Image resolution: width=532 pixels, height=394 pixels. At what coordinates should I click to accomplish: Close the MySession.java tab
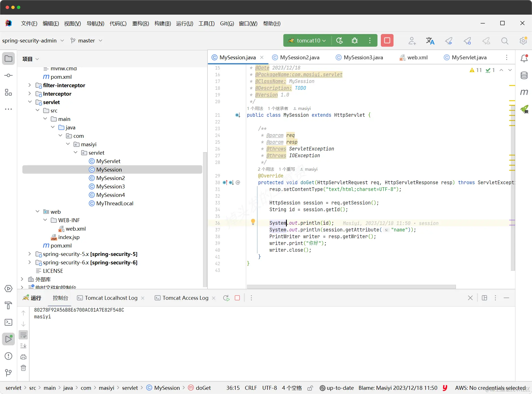[x=262, y=57]
